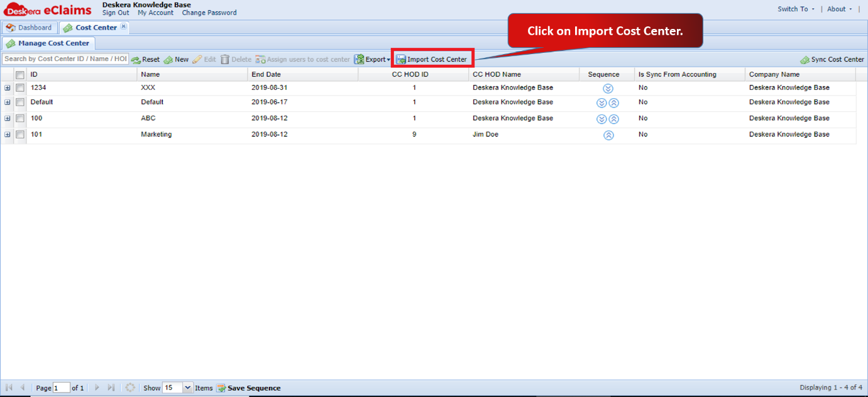Click Save Sequence in the footer

point(249,388)
